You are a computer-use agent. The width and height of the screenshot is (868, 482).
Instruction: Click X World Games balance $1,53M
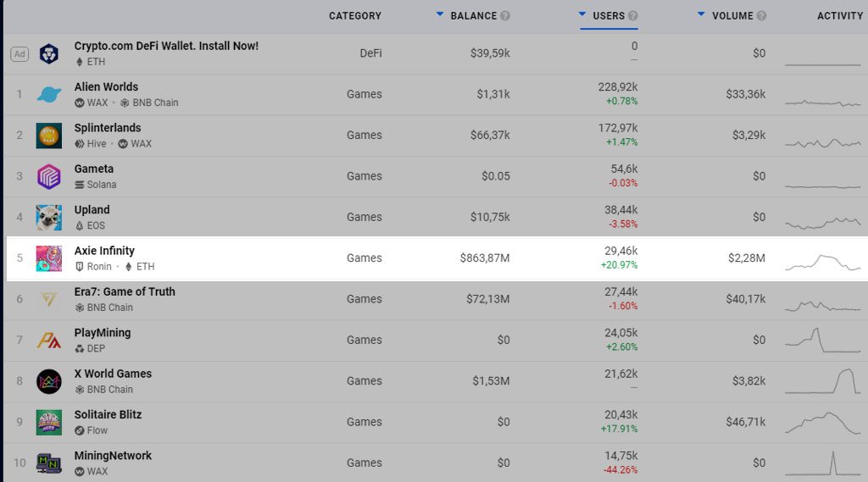pos(491,380)
